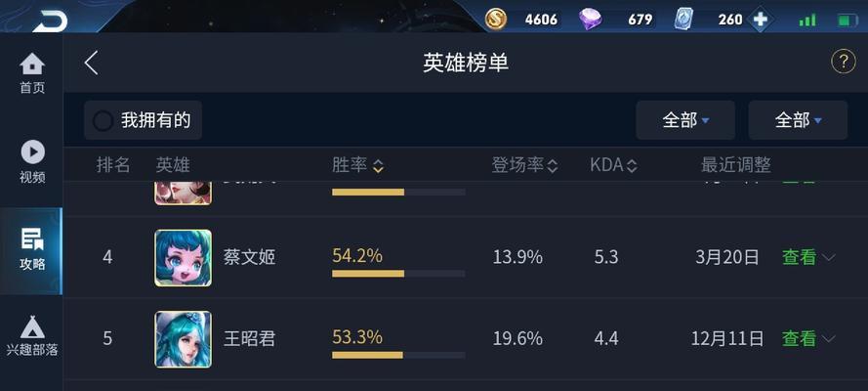The height and width of the screenshot is (391, 868).
Task: Sort by KDA column header
Action: click(x=613, y=164)
